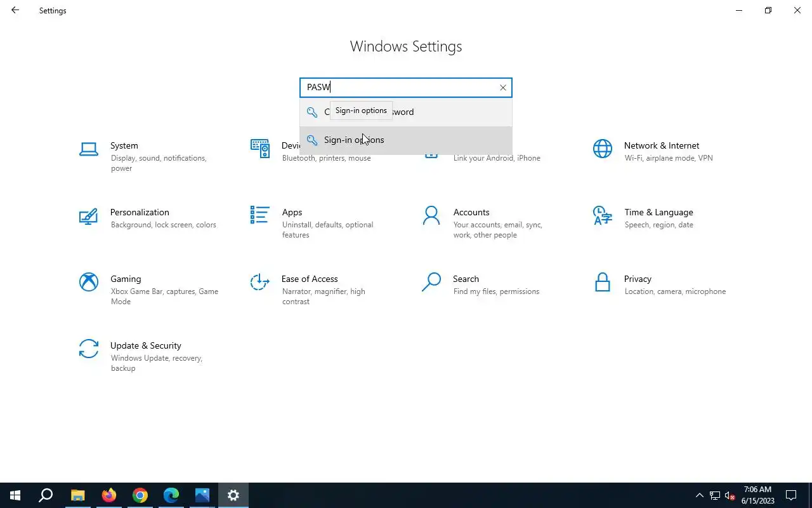Click the Gaming label

(126, 279)
